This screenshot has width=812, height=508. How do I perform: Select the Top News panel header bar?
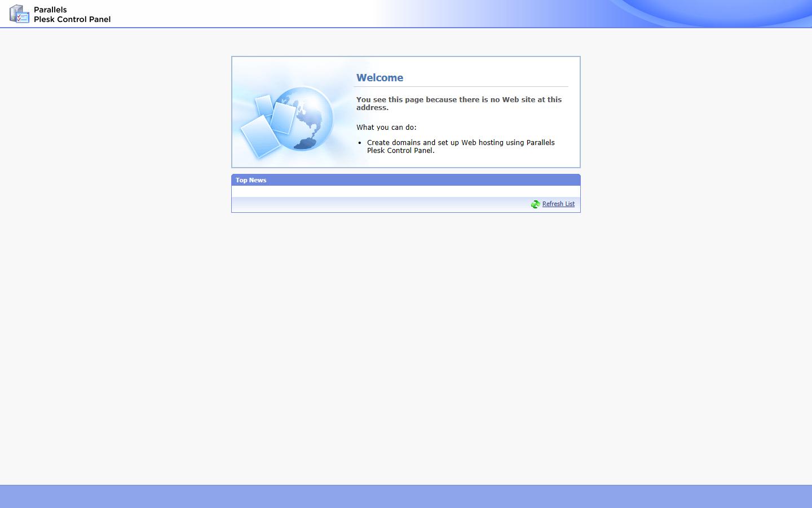pyautogui.click(x=406, y=180)
